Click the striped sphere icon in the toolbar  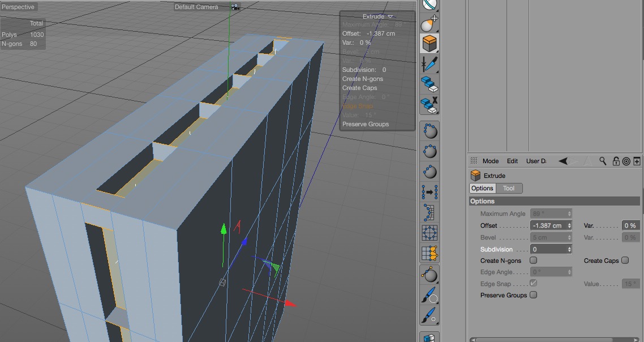[429, 5]
